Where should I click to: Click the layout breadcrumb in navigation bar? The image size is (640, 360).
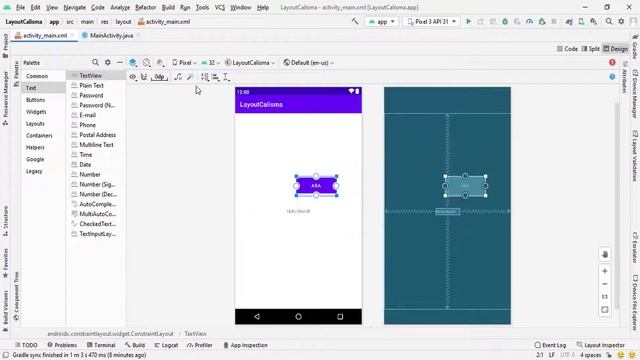[x=123, y=22]
